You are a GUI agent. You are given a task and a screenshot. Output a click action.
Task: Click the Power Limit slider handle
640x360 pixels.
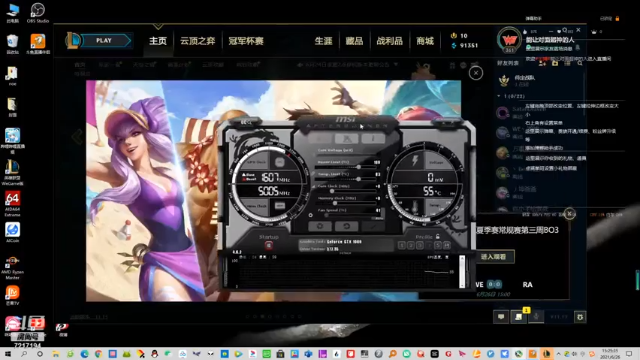359,167
